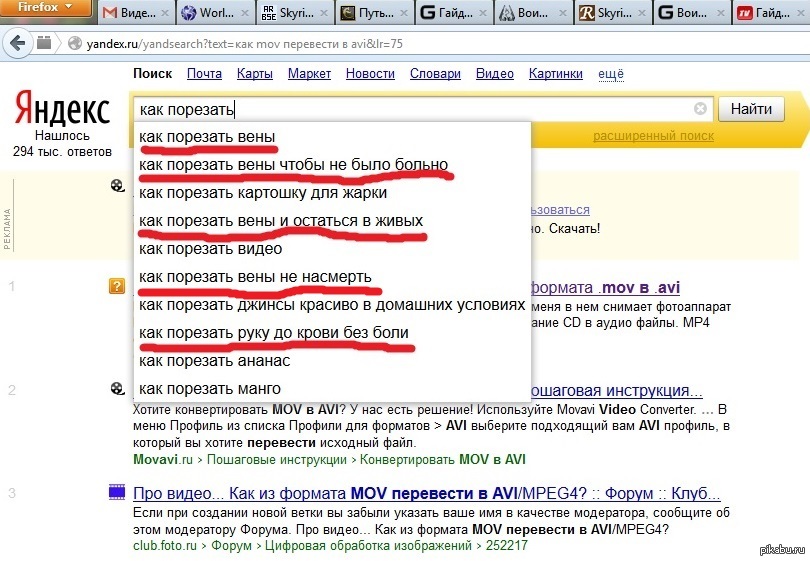
Task: Open Карты service link
Action: coord(255,74)
